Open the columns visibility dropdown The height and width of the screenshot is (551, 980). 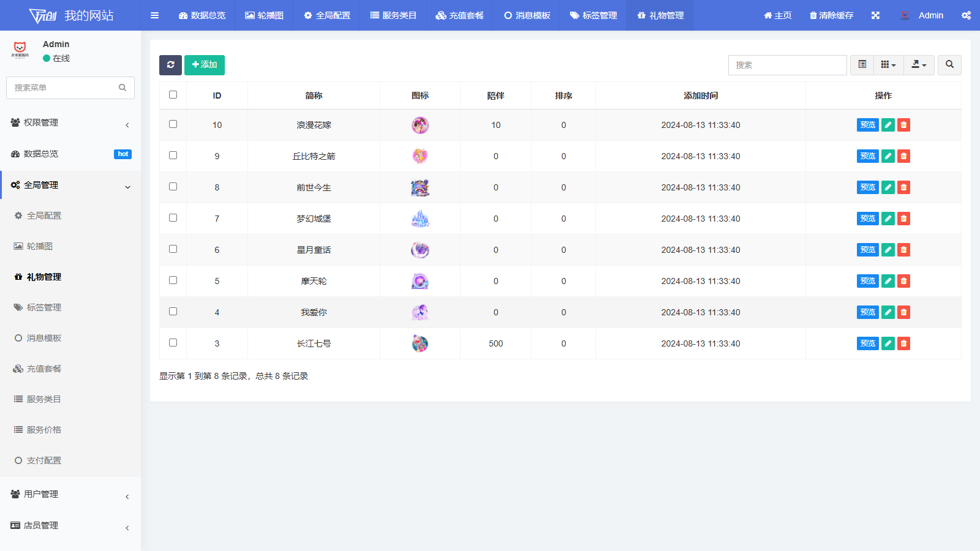(888, 65)
